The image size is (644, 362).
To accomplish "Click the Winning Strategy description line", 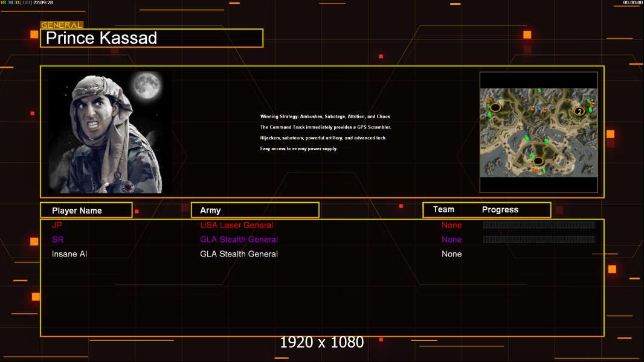I will (325, 116).
